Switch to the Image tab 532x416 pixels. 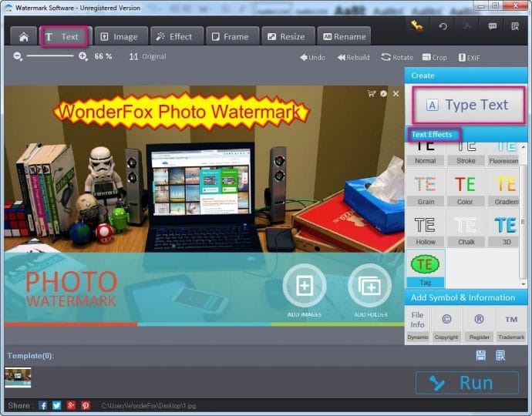[120, 36]
